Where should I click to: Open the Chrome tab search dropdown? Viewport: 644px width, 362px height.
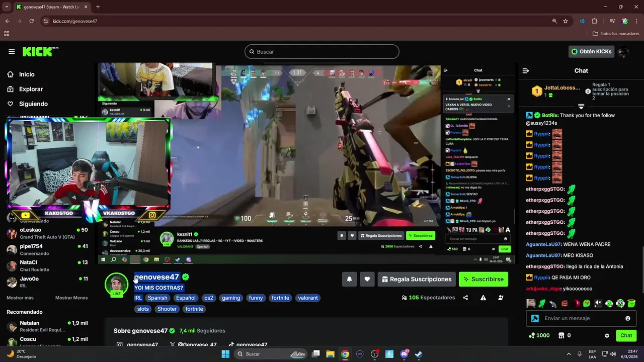click(7, 7)
